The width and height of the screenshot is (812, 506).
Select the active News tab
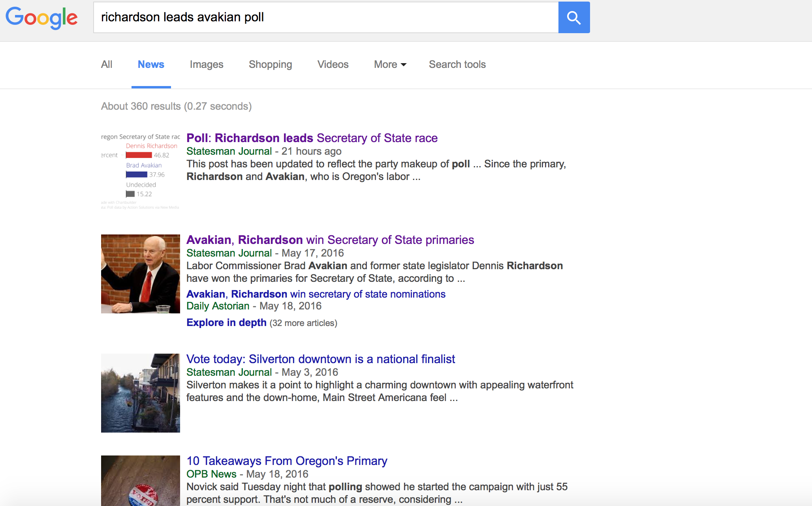click(151, 64)
